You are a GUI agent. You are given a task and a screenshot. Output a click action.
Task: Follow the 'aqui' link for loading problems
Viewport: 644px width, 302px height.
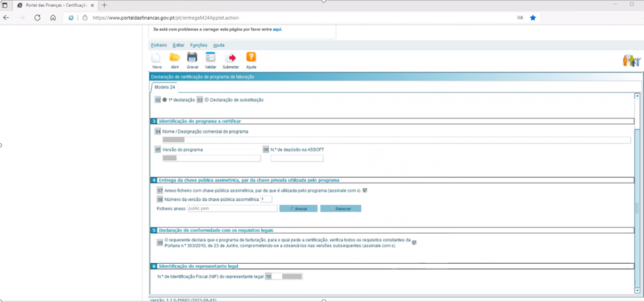coord(277,30)
